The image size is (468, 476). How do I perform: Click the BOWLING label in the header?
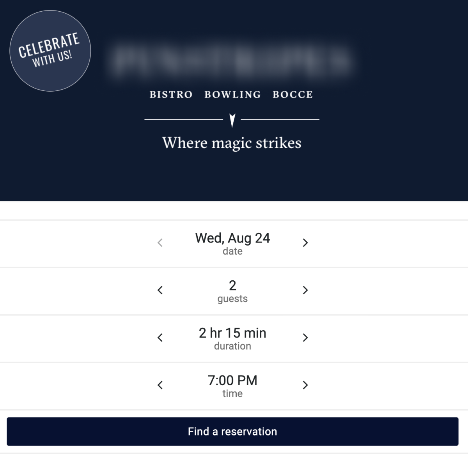[x=232, y=94]
